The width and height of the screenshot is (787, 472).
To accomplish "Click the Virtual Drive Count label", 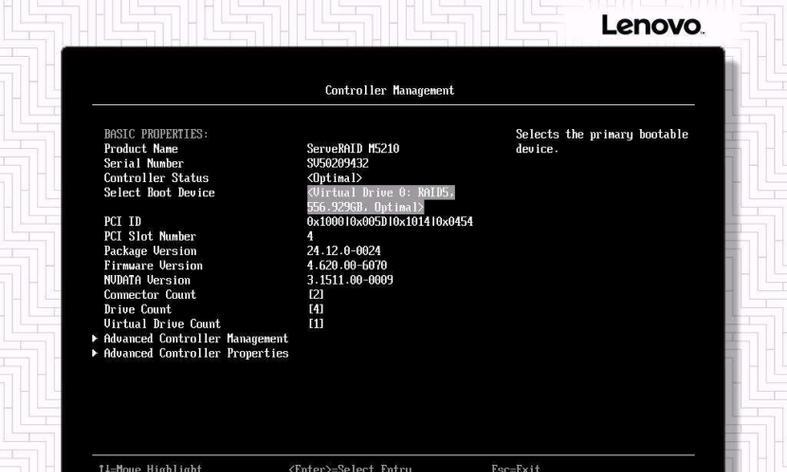I will 162,324.
